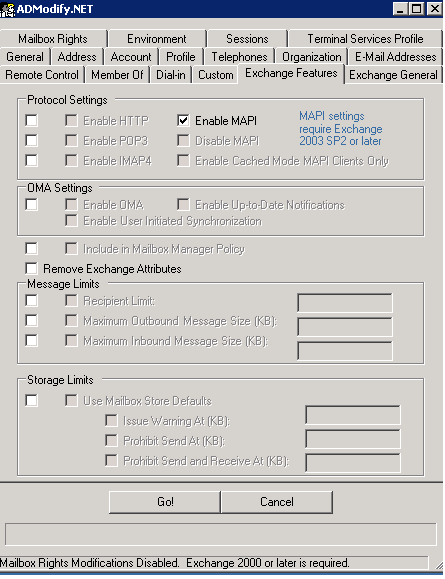Toggle the Recipient Limit checkbox

pos(71,300)
